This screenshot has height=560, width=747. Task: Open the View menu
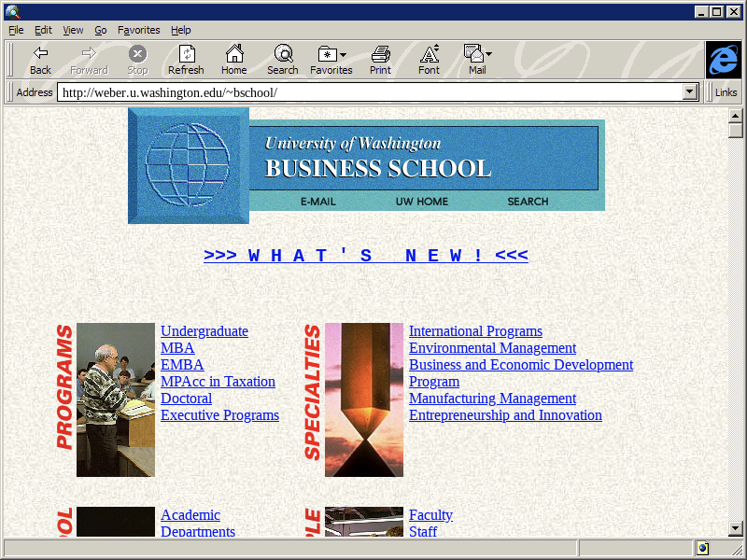coord(73,30)
